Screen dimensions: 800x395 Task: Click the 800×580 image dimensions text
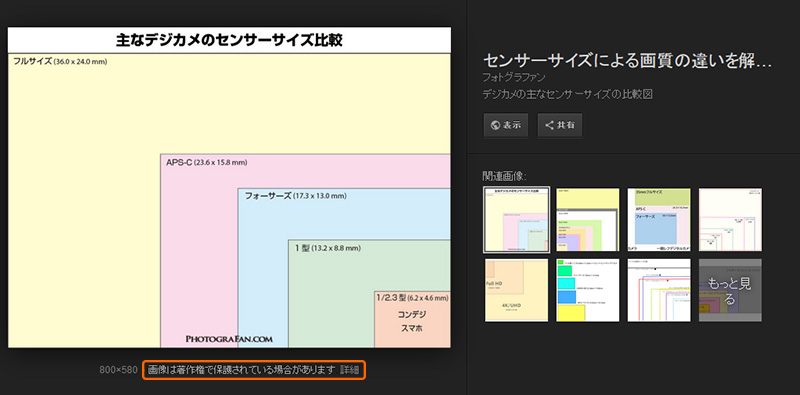pyautogui.click(x=119, y=369)
